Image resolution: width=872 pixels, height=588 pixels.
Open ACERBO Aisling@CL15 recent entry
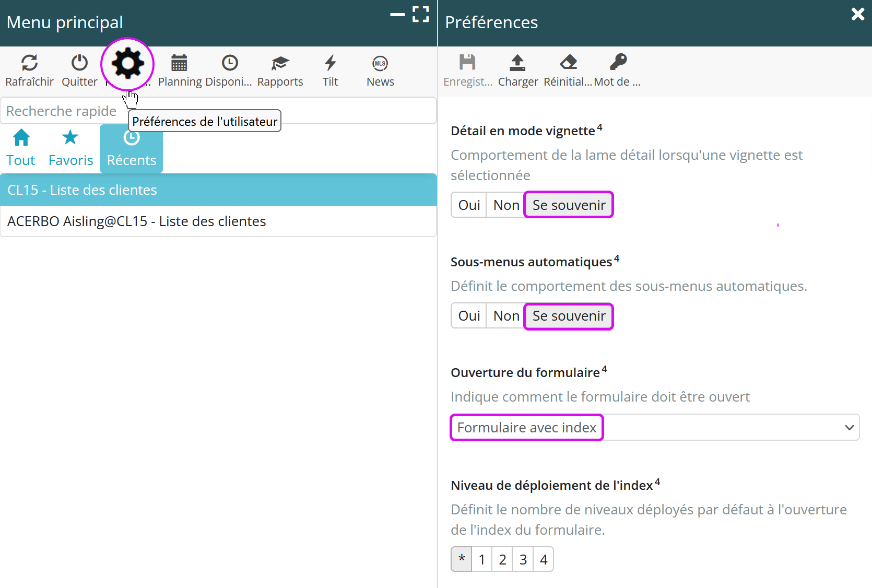218,221
